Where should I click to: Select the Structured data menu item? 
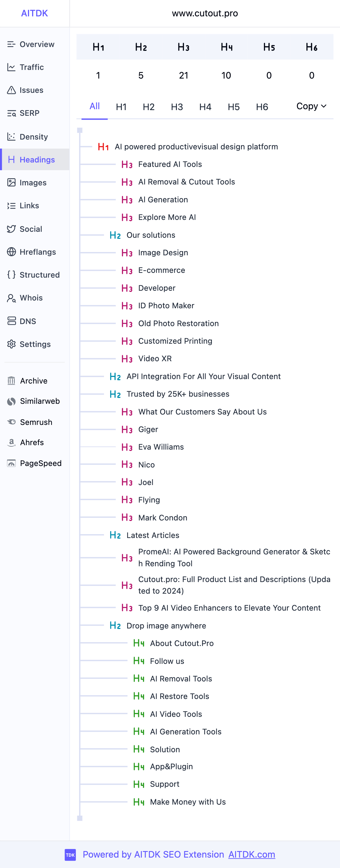[40, 275]
